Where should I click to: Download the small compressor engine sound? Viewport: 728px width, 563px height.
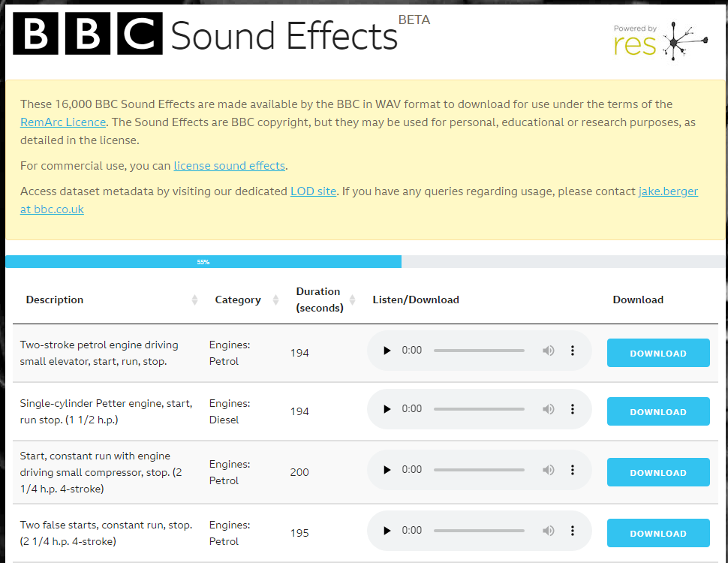click(x=657, y=473)
